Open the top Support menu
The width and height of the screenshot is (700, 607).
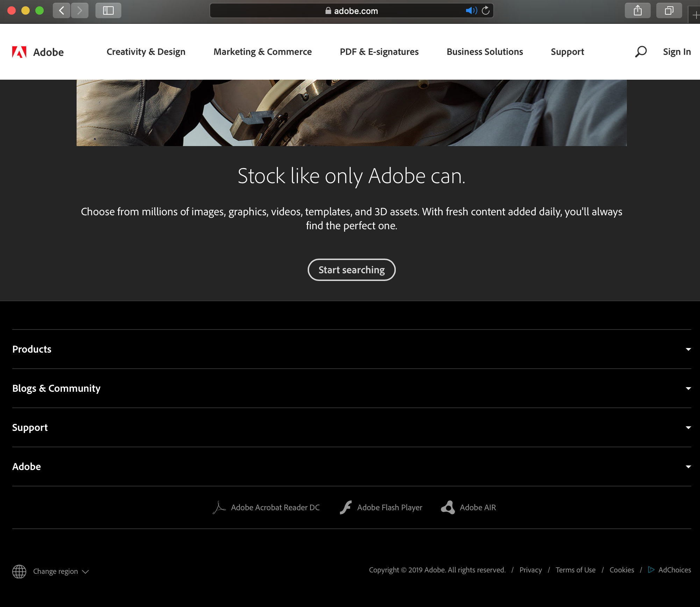coord(567,52)
